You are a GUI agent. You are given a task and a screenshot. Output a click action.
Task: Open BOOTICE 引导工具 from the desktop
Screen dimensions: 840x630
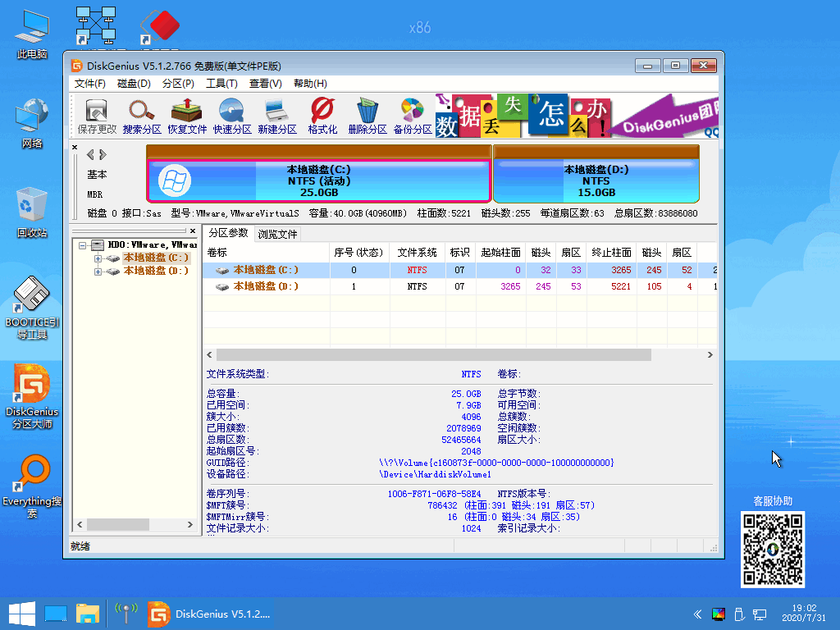click(31, 304)
